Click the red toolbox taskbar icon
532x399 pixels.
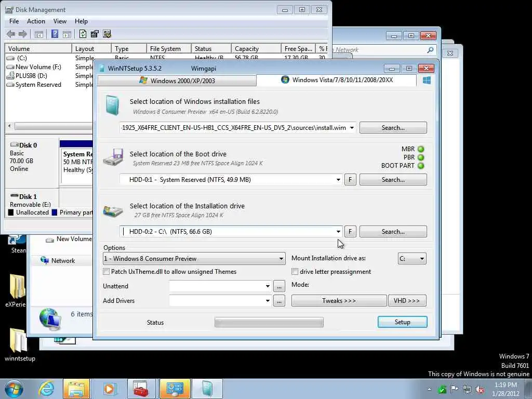pyautogui.click(x=141, y=389)
